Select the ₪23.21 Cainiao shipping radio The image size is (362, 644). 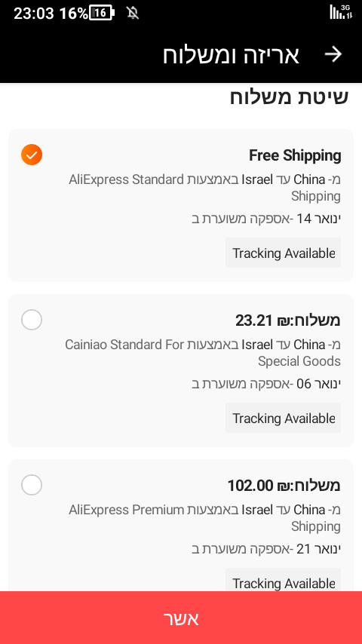(32, 320)
